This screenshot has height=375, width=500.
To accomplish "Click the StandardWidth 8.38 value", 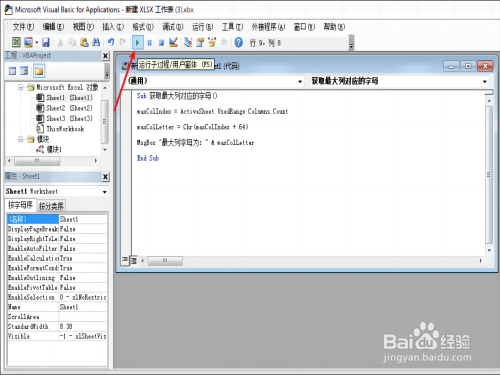I will point(83,326).
